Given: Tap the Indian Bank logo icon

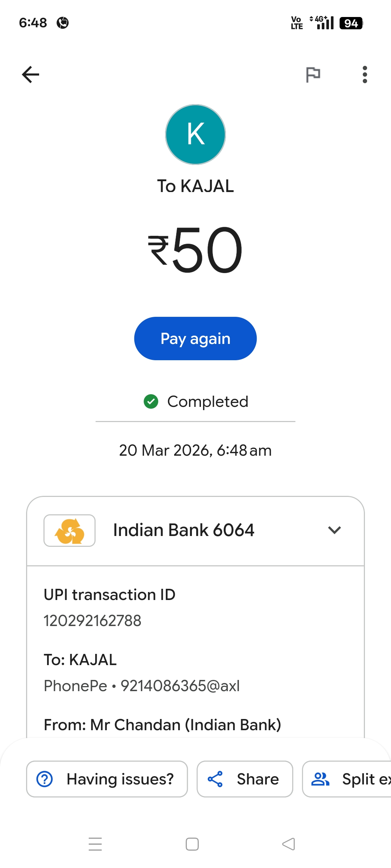Looking at the screenshot, I should pyautogui.click(x=70, y=531).
